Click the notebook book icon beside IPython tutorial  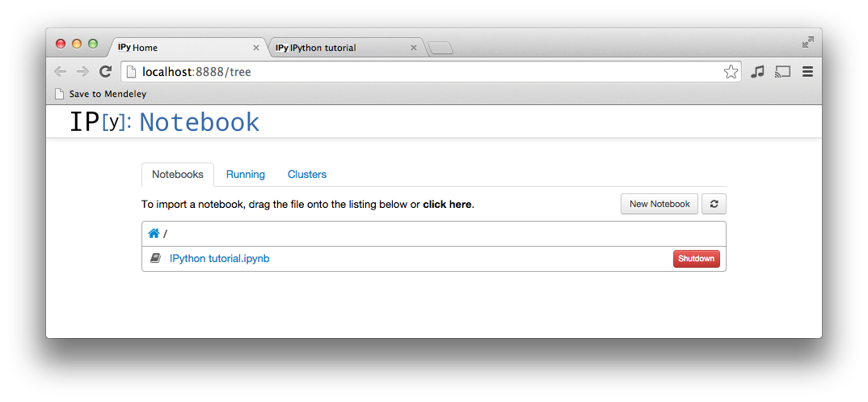click(155, 259)
